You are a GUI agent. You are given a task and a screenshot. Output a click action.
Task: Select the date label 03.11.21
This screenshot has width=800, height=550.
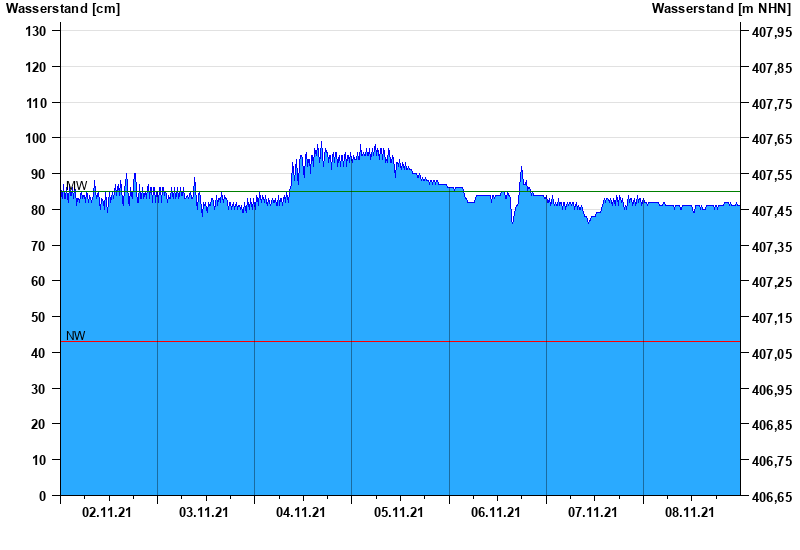[x=204, y=512]
